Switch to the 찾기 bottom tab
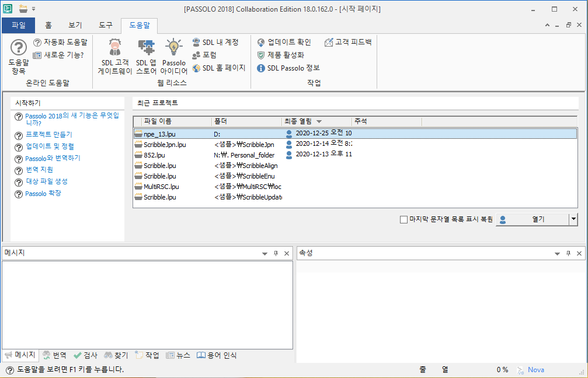588x378 pixels. [x=116, y=355]
